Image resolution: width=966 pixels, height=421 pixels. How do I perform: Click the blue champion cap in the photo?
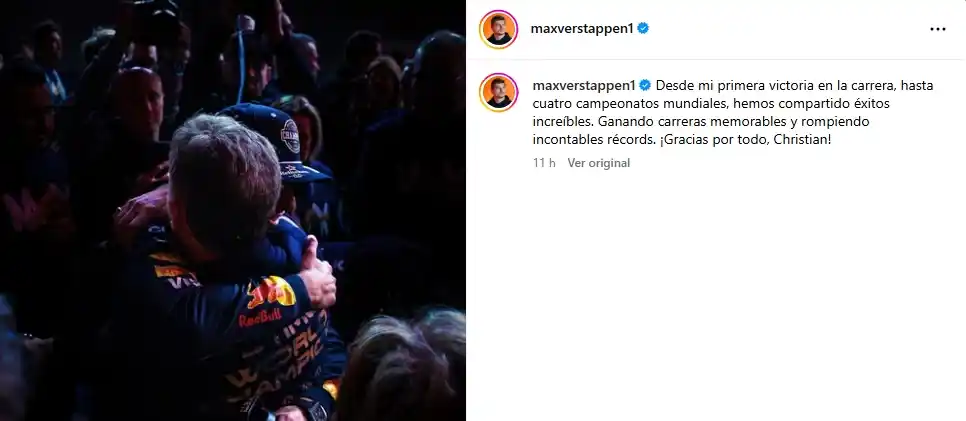[x=275, y=141]
